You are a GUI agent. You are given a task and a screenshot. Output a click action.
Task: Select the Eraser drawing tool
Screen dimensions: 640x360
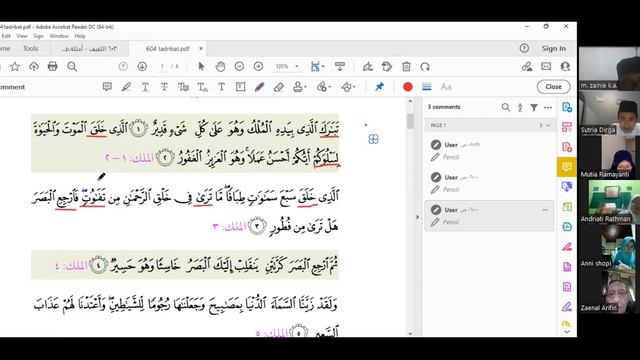[x=278, y=87]
